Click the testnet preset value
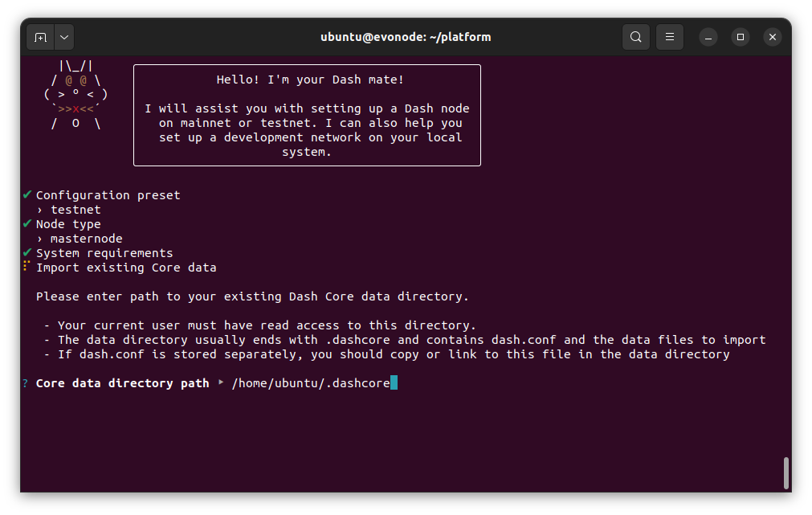 (x=75, y=210)
